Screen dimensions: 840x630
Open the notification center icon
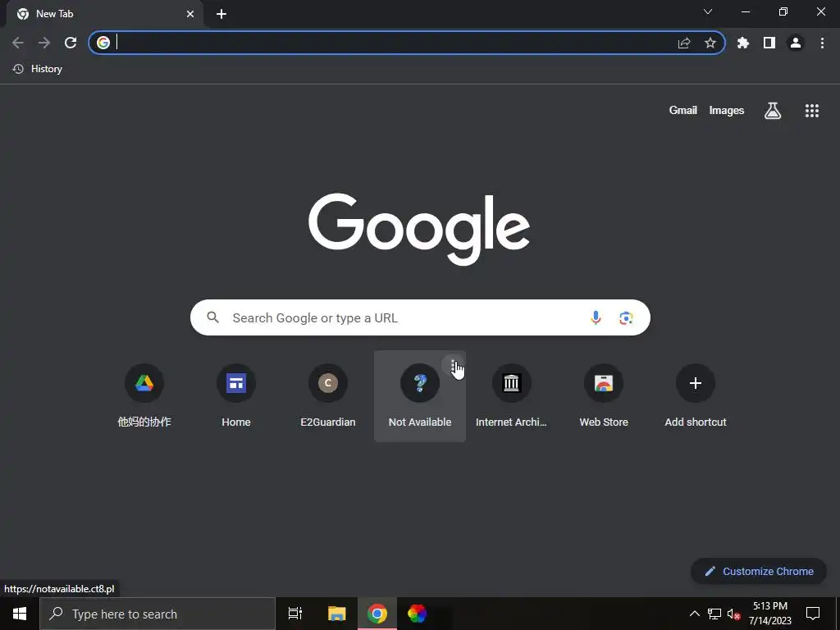[813, 614]
